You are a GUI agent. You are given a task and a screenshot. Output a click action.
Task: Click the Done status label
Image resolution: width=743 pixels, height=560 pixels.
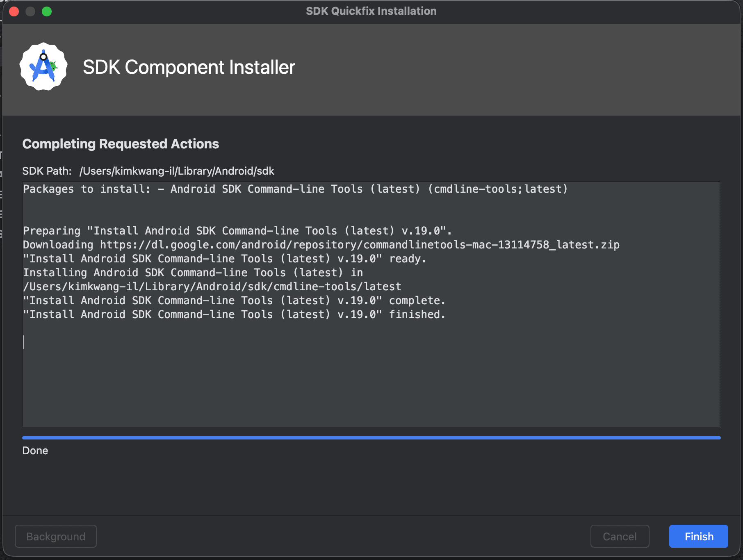(35, 451)
